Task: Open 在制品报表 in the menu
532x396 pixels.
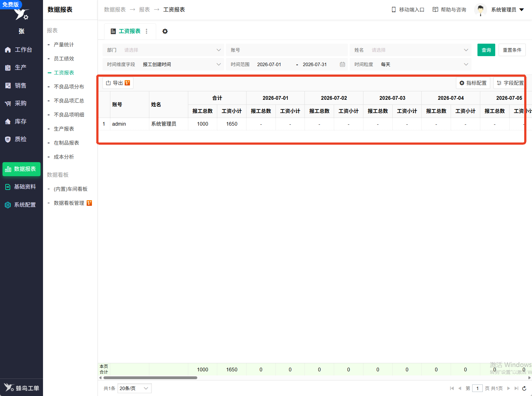Action: click(66, 143)
